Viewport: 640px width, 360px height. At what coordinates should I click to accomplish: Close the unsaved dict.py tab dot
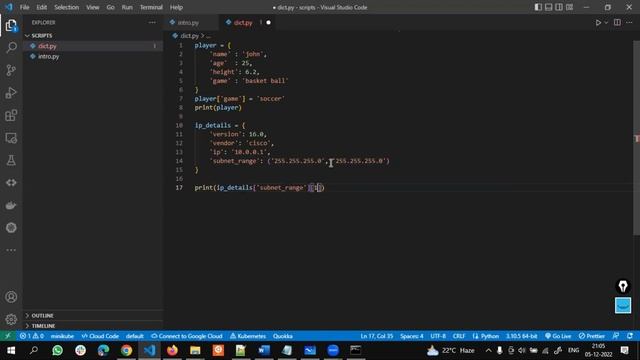coord(268,22)
